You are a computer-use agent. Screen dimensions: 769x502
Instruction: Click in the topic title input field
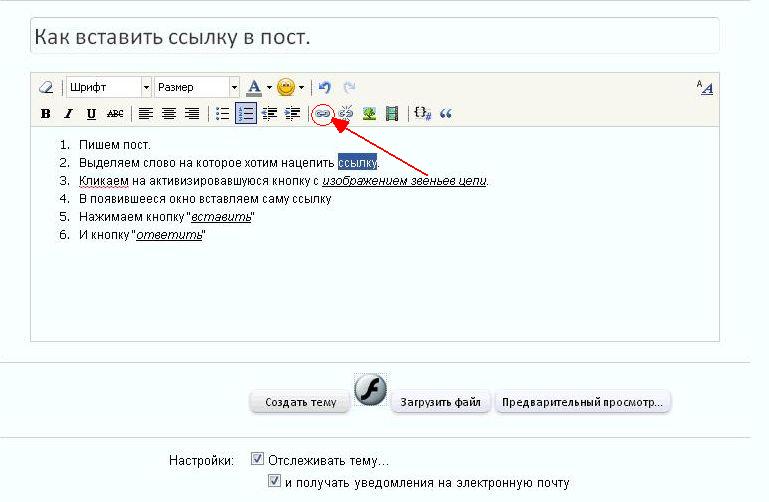click(x=374, y=37)
